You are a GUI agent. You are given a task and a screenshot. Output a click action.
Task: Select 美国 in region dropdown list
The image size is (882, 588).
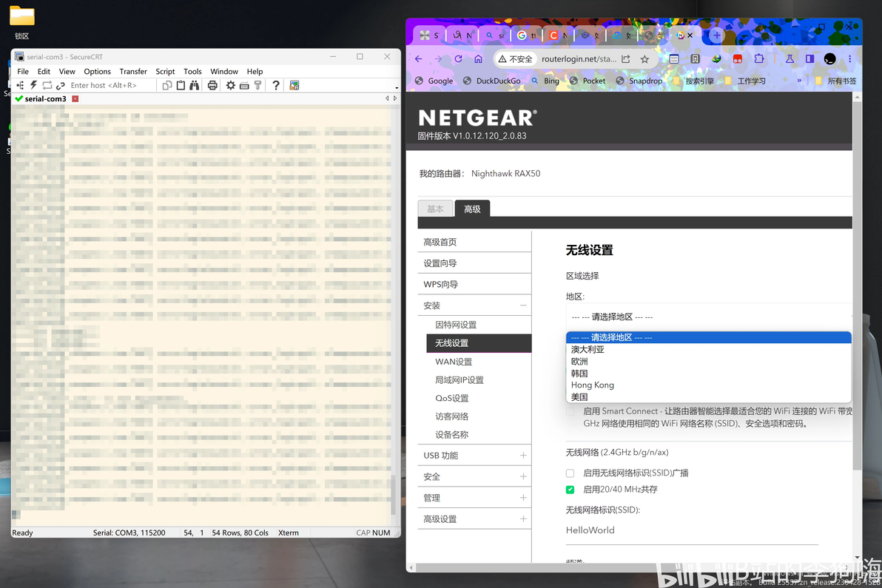pos(708,397)
